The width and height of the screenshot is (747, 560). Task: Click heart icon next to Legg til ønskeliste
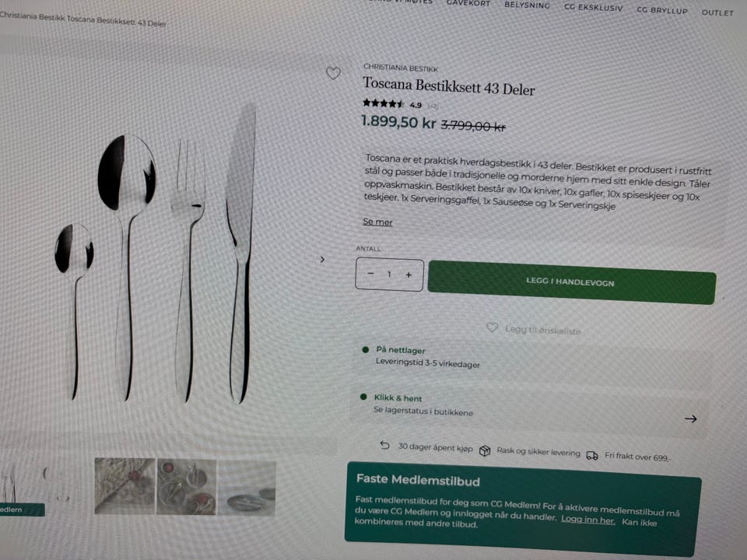[x=492, y=327]
